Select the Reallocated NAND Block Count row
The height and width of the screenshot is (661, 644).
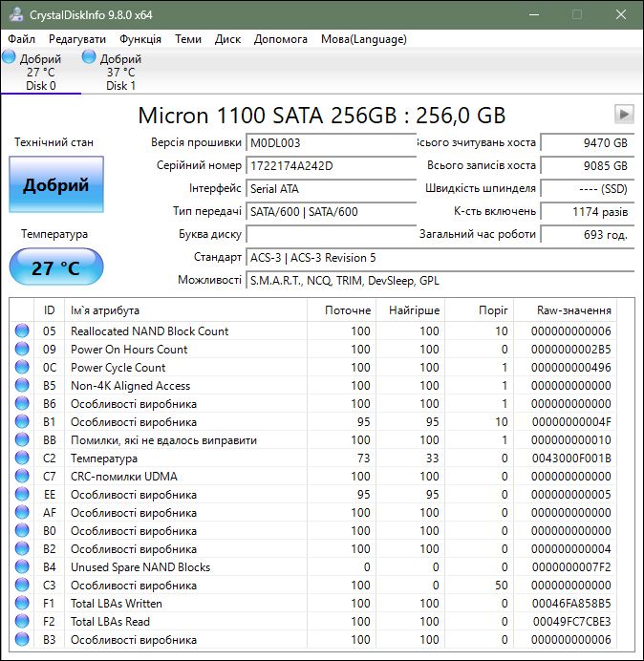click(313, 330)
